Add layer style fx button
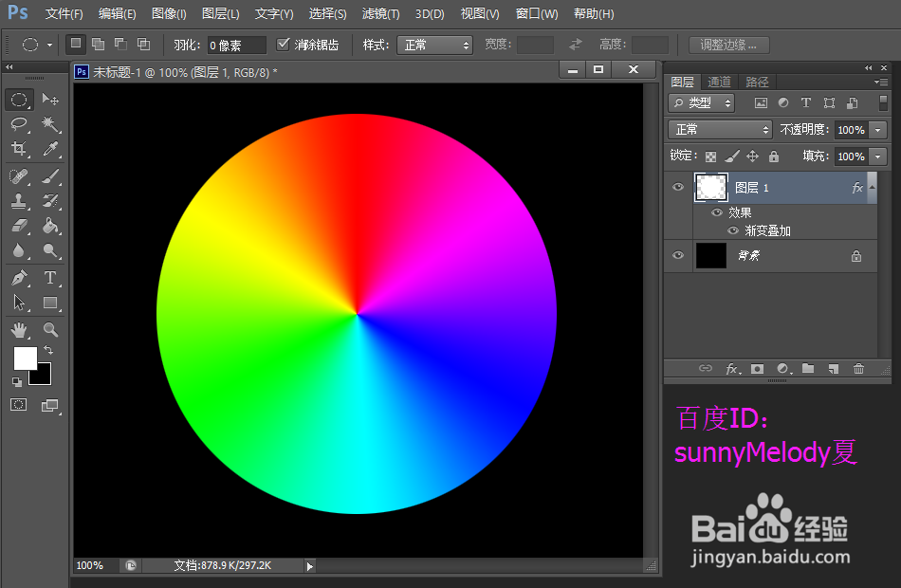This screenshot has height=588, width=901. (732, 369)
